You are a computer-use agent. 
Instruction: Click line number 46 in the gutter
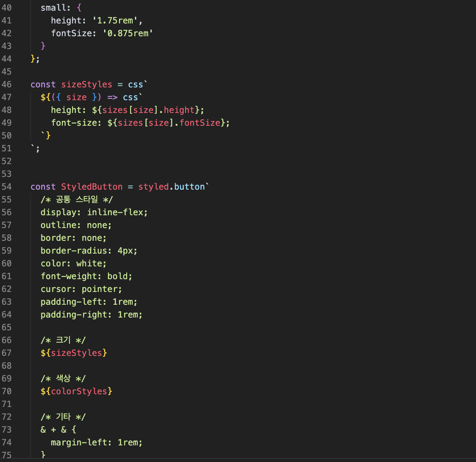[x=6, y=84]
